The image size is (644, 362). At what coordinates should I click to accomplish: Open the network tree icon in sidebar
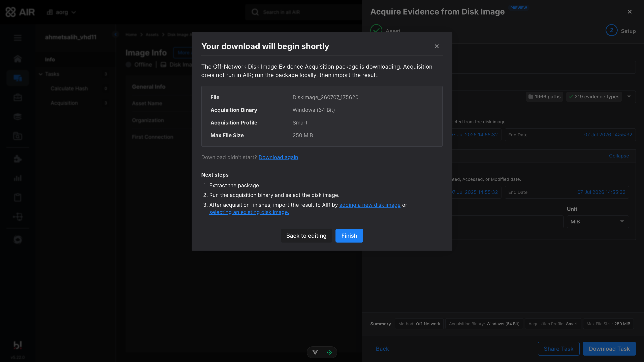(18, 217)
